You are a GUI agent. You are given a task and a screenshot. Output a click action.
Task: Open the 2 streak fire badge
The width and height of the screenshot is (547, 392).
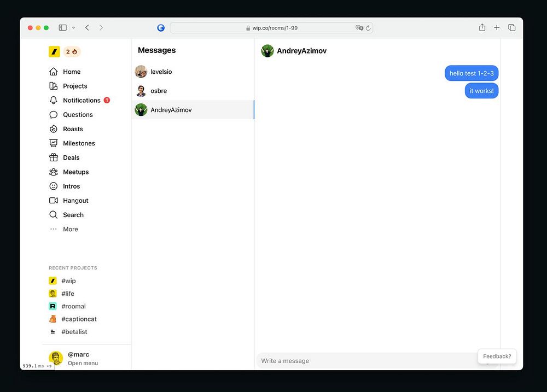72,51
